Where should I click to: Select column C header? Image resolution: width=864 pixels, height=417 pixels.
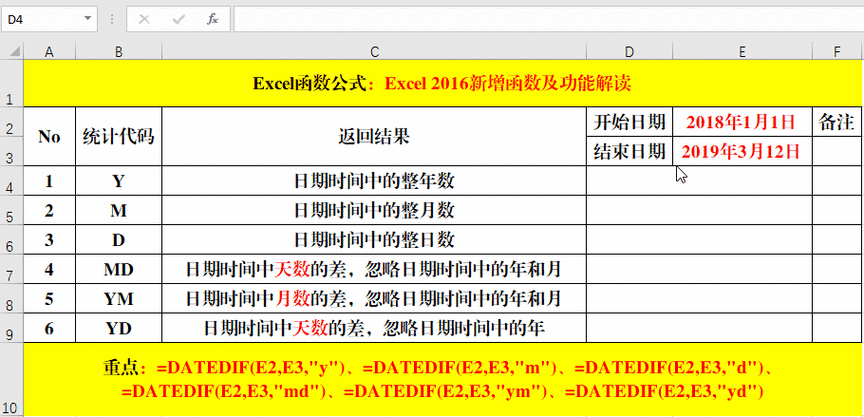click(374, 52)
